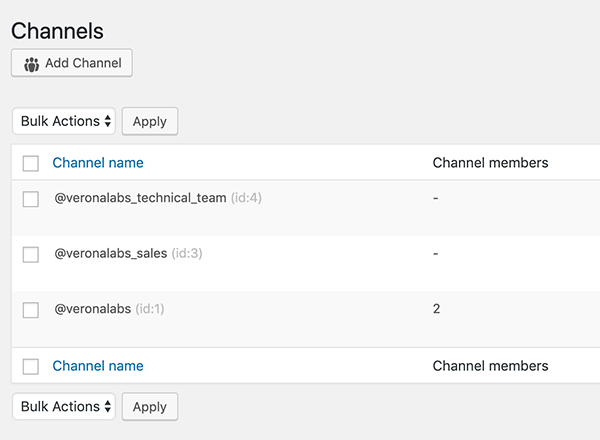600x440 pixels.
Task: Click Channel members header column
Action: pos(490,163)
